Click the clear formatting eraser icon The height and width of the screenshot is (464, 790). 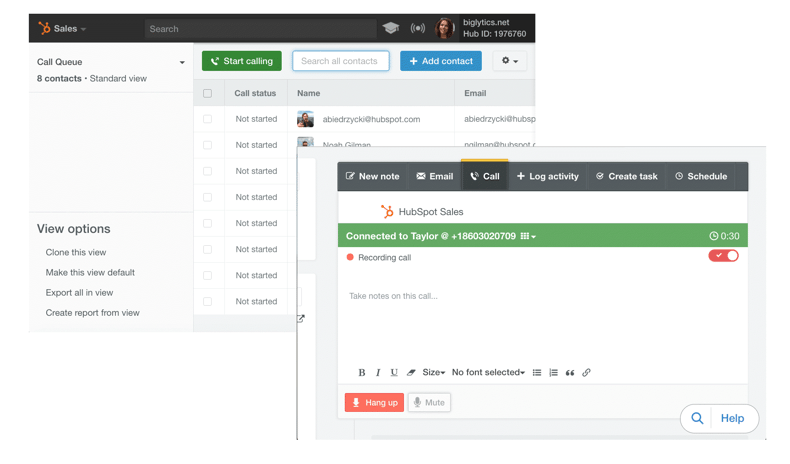[411, 373]
